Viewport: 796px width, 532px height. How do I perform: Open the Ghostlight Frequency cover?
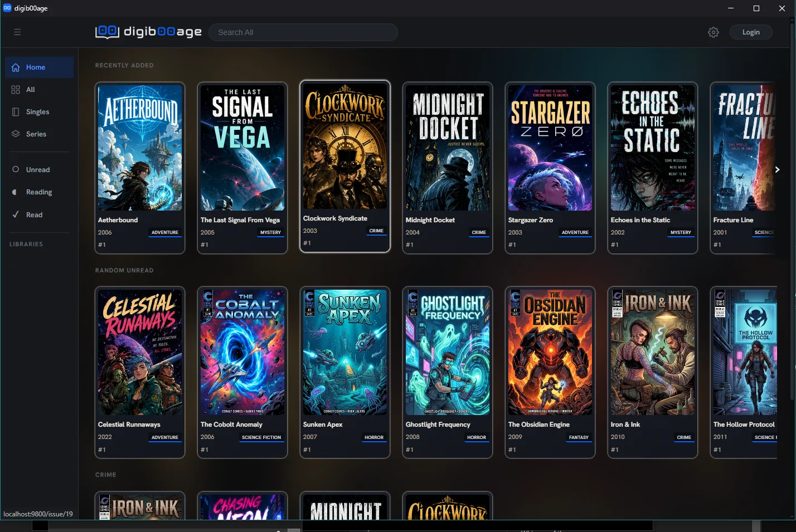[448, 352]
